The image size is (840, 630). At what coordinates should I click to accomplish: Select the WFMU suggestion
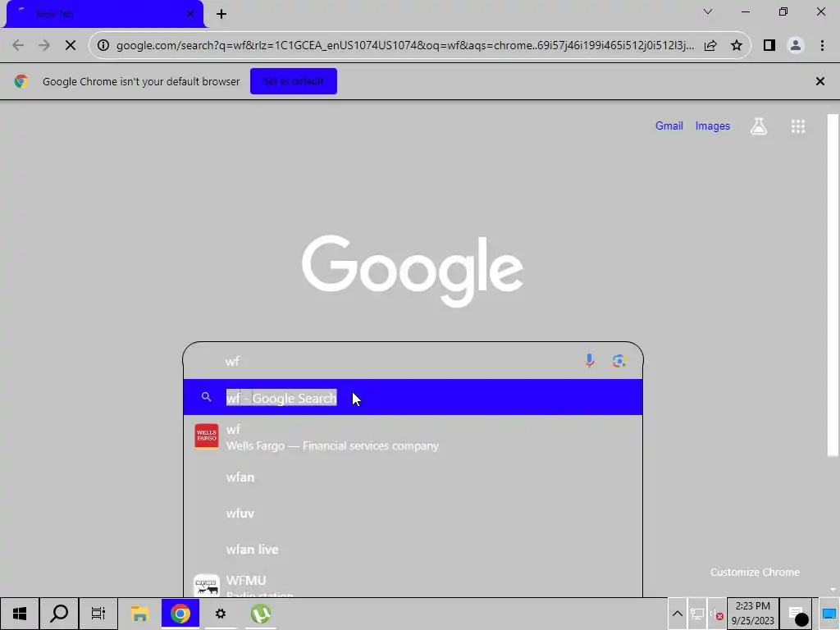coord(413,584)
